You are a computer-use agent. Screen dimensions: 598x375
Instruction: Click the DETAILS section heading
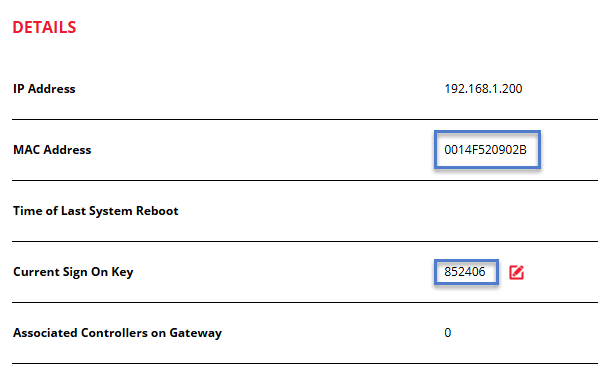click(x=44, y=27)
